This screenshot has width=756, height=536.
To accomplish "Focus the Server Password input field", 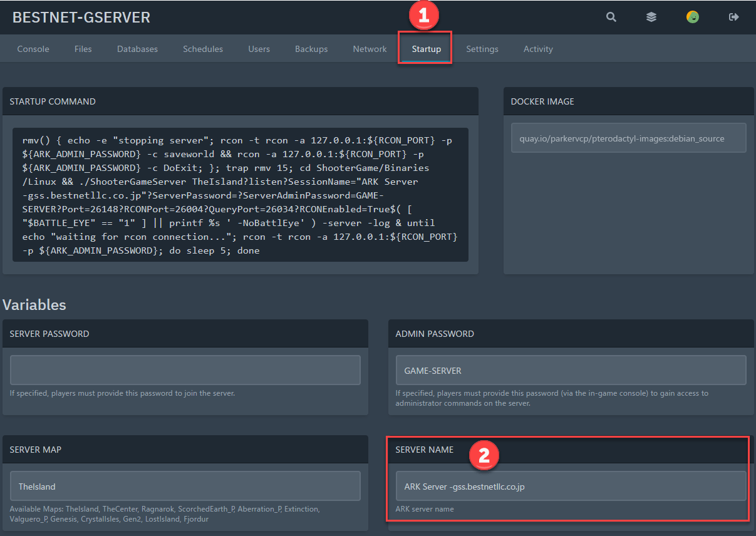I will pos(185,370).
